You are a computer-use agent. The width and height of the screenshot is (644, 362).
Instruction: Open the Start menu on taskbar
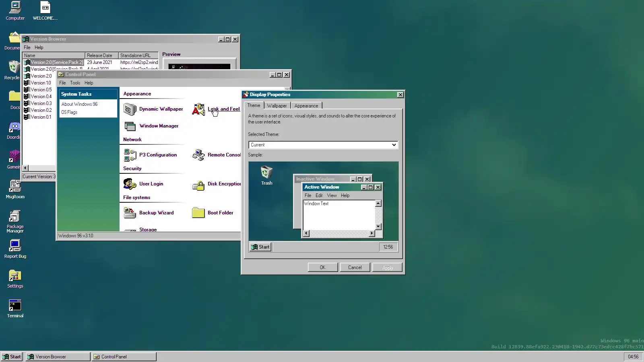pyautogui.click(x=12, y=357)
